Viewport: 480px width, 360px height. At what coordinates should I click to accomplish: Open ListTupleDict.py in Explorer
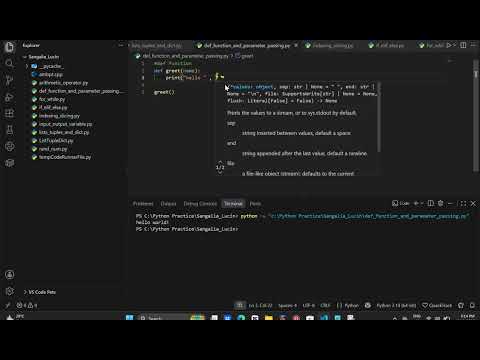[53, 141]
